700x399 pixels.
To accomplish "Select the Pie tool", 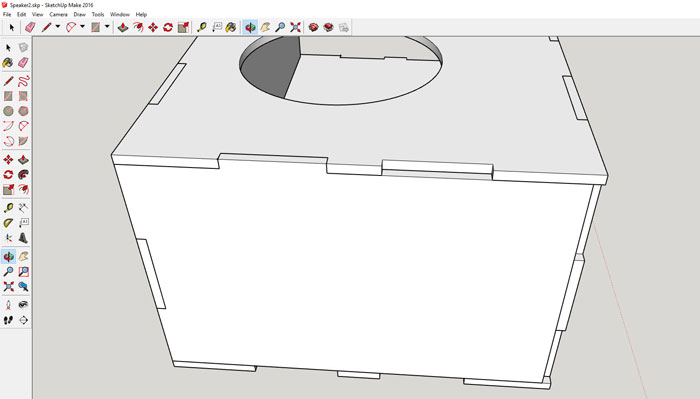I will (x=23, y=141).
